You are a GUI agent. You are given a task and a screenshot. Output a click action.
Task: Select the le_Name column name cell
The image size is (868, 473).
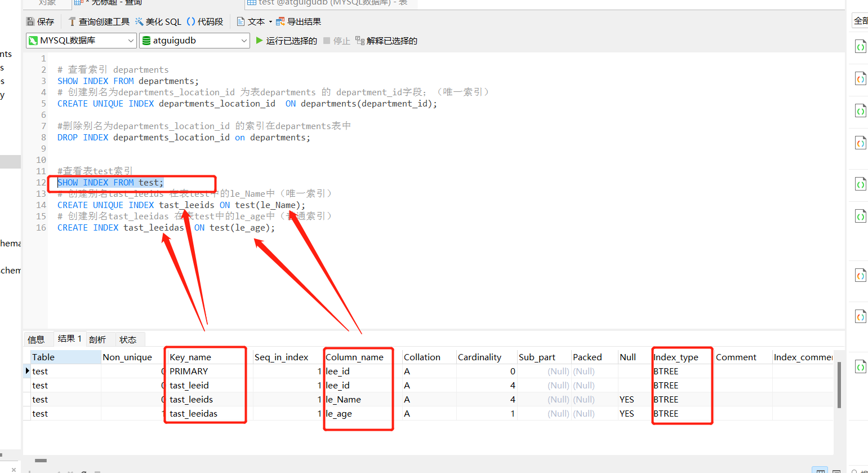(363, 399)
